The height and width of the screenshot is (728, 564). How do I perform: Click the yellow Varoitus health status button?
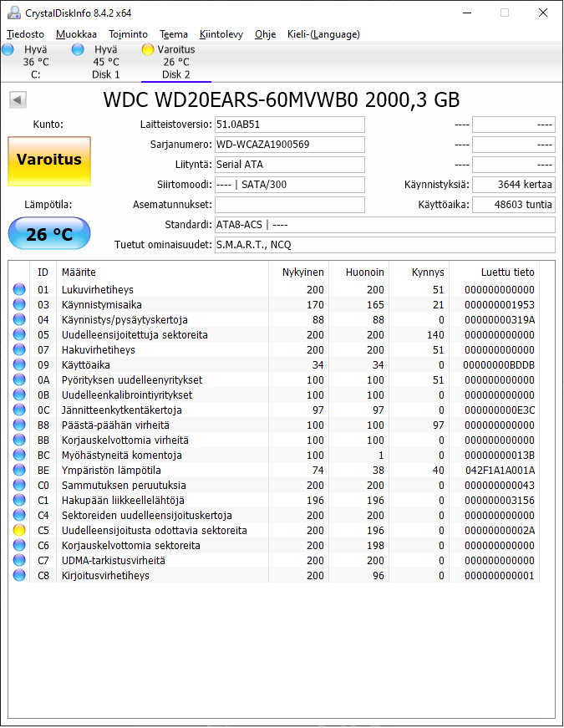49,161
